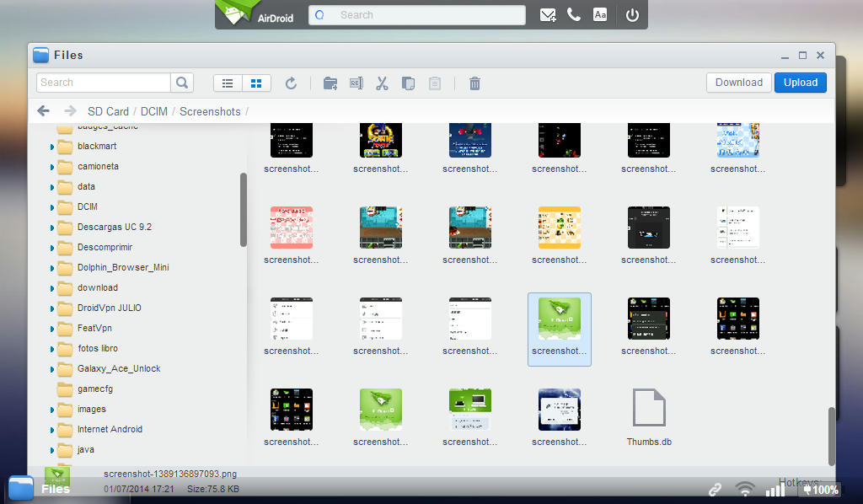Image resolution: width=863 pixels, height=504 pixels.
Task: Click the Upload button
Action: tap(800, 83)
